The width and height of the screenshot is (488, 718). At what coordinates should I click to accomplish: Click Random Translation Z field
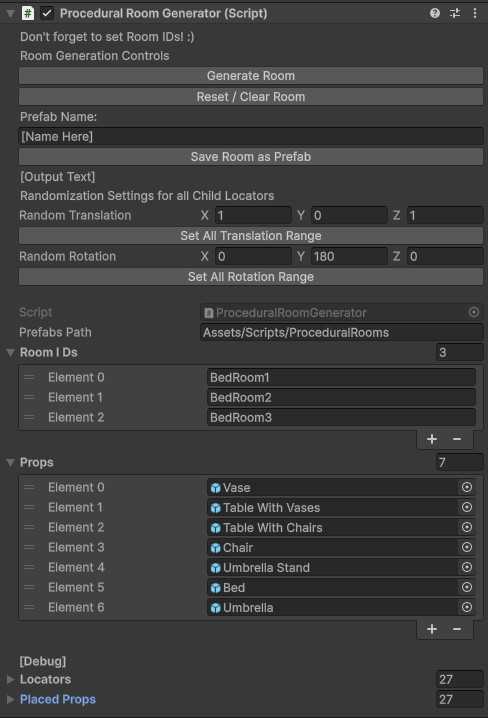(x=445, y=215)
